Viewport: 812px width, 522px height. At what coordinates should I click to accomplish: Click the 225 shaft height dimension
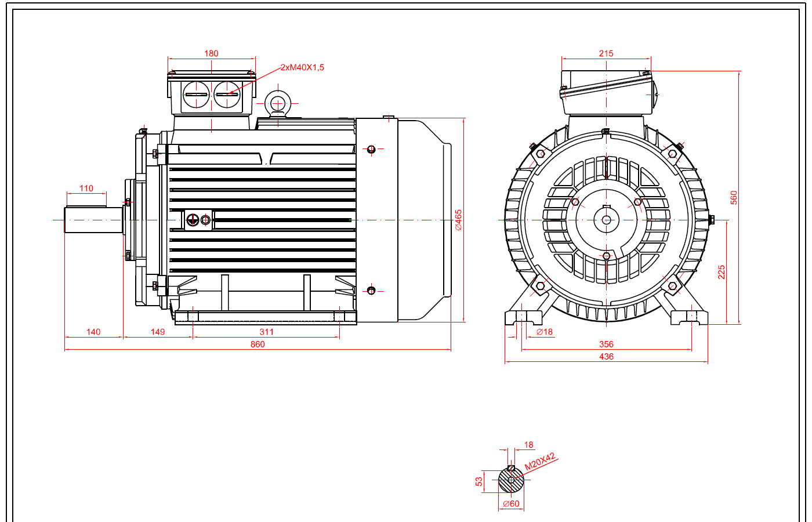pyautogui.click(x=722, y=272)
